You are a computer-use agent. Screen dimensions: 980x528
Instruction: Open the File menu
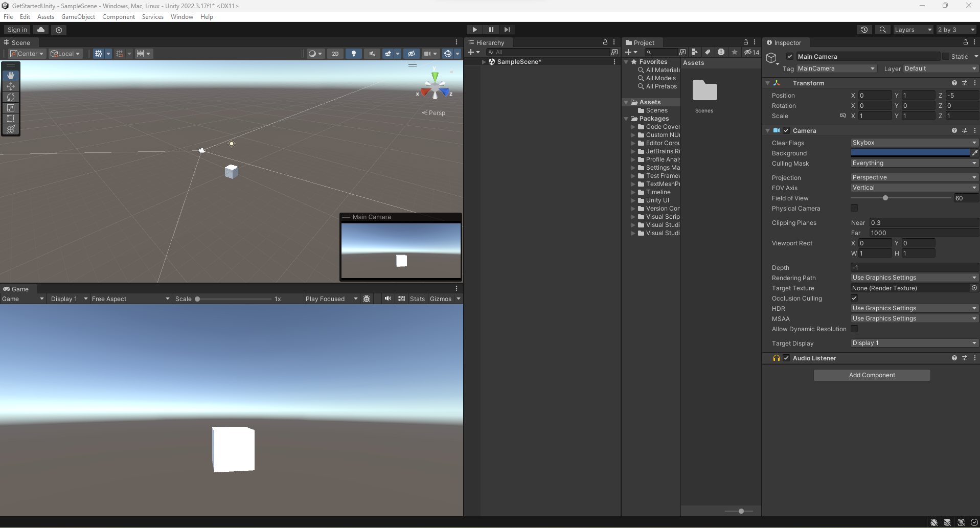tap(8, 17)
